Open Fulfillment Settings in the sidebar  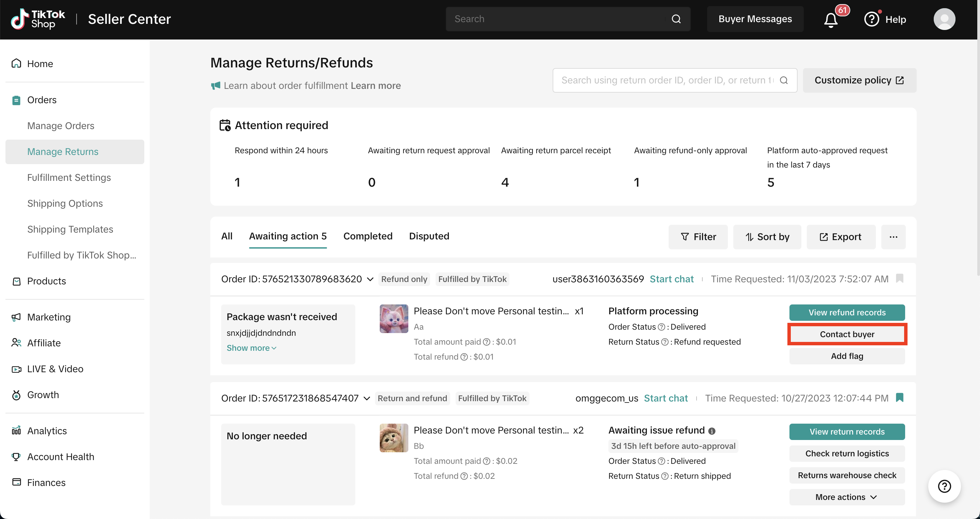[69, 177]
